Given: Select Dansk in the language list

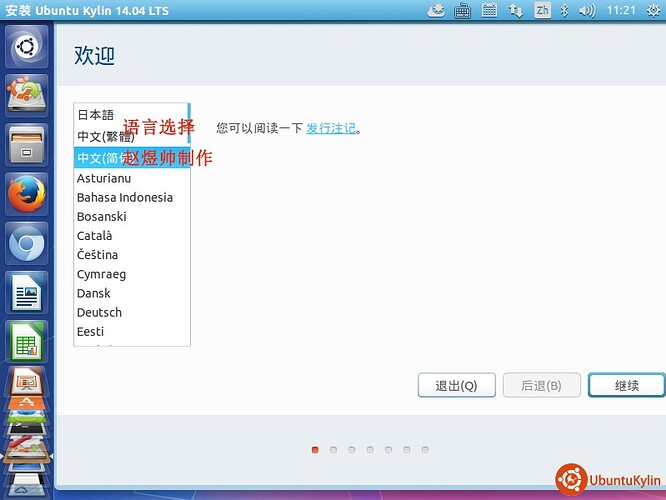Looking at the screenshot, I should point(132,293).
